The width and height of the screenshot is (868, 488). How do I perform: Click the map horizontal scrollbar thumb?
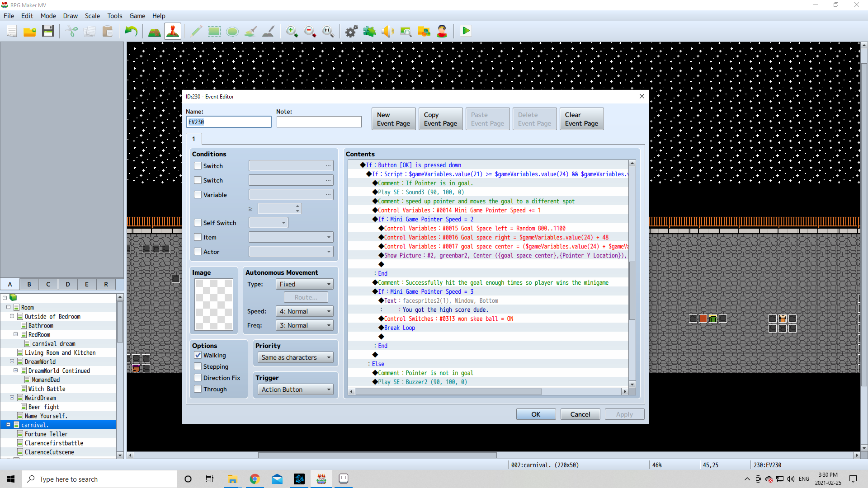(377, 455)
